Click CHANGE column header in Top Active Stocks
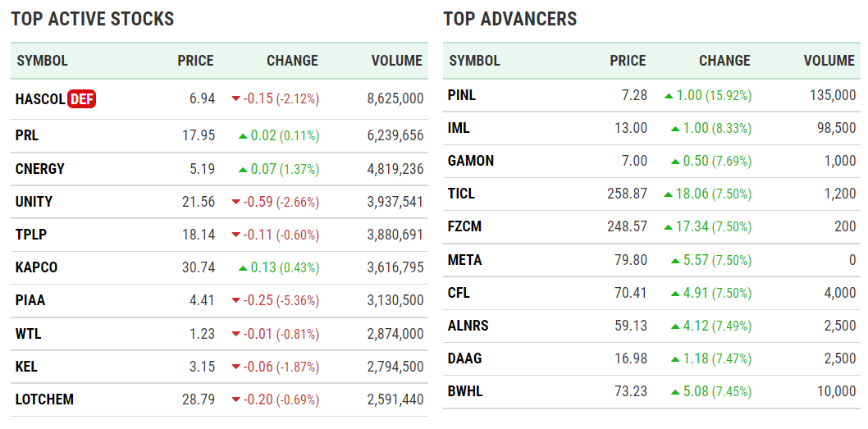Screen dimensions: 868x429 pyautogui.click(x=292, y=61)
